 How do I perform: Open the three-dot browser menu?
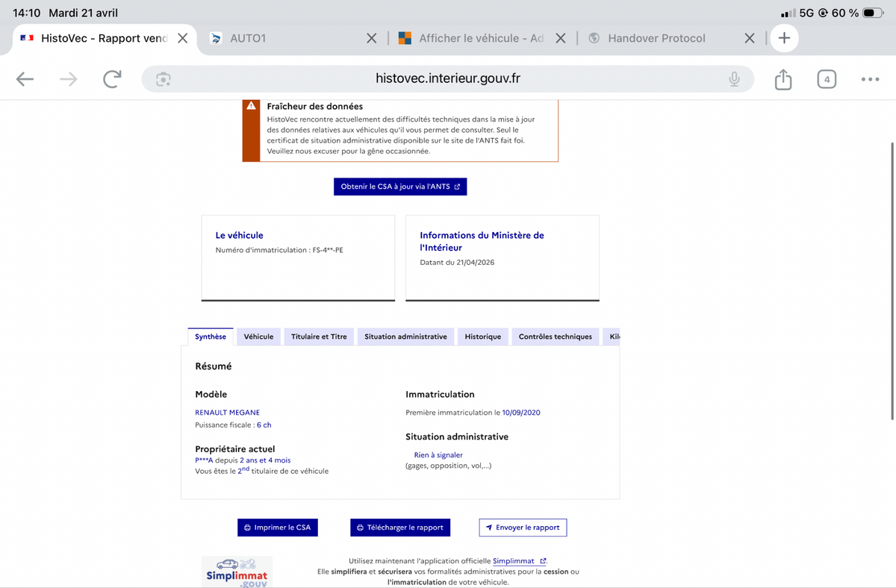tap(870, 79)
